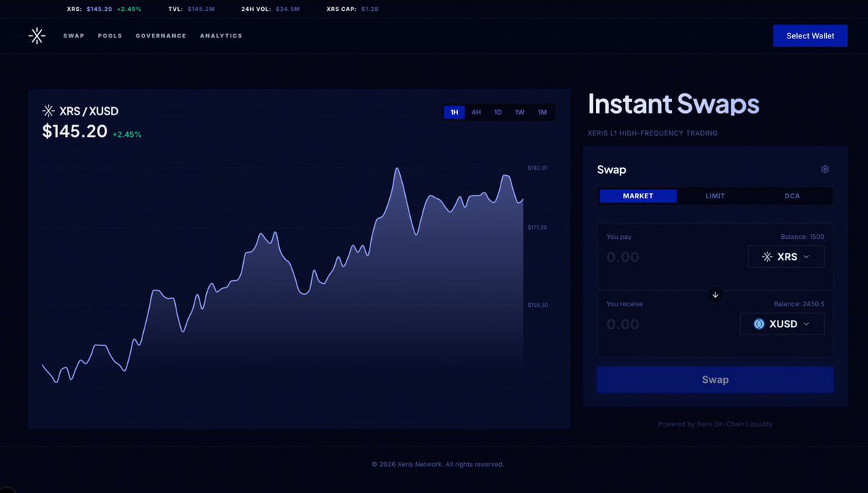
Task: Switch to the LIMIT order tab
Action: tap(715, 195)
